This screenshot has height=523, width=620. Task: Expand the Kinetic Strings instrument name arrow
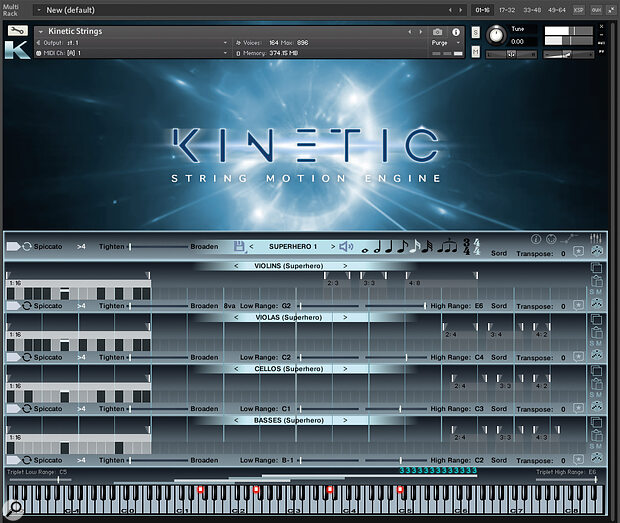click(x=40, y=31)
